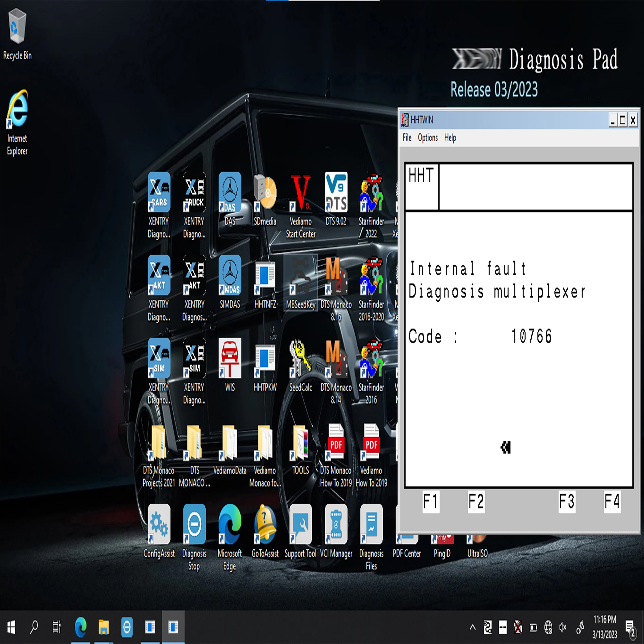Open Task View from the taskbar
Screen dimensions: 644x644
pos(57,627)
